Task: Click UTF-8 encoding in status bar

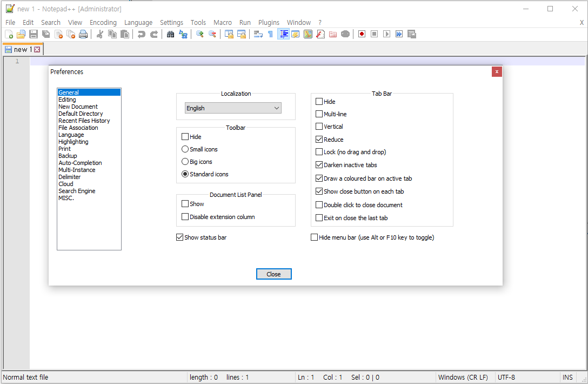Action: [x=506, y=378]
